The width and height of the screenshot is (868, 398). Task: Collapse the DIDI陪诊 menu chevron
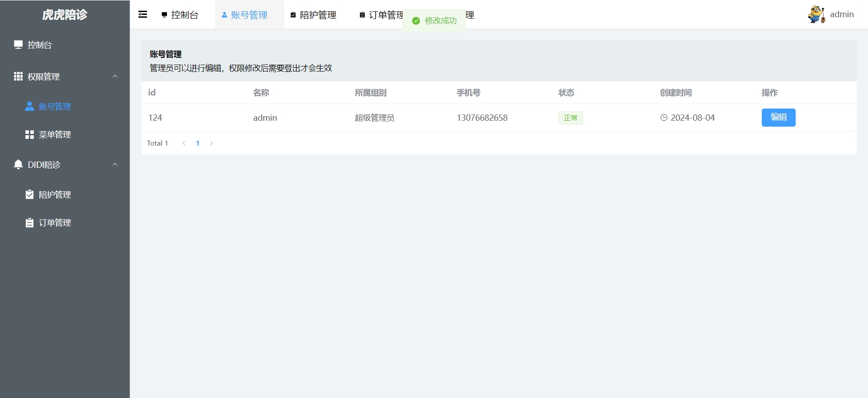[x=115, y=165]
